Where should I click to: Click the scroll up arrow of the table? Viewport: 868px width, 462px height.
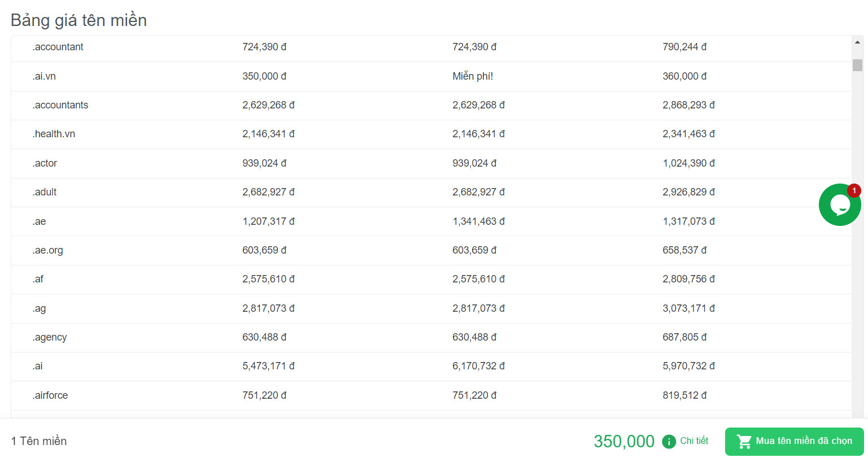pos(857,42)
